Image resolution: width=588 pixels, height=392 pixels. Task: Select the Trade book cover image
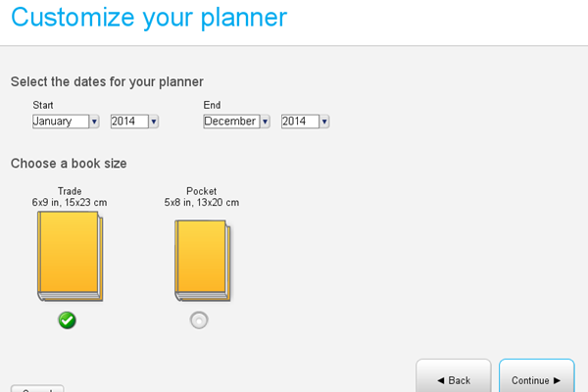click(71, 256)
